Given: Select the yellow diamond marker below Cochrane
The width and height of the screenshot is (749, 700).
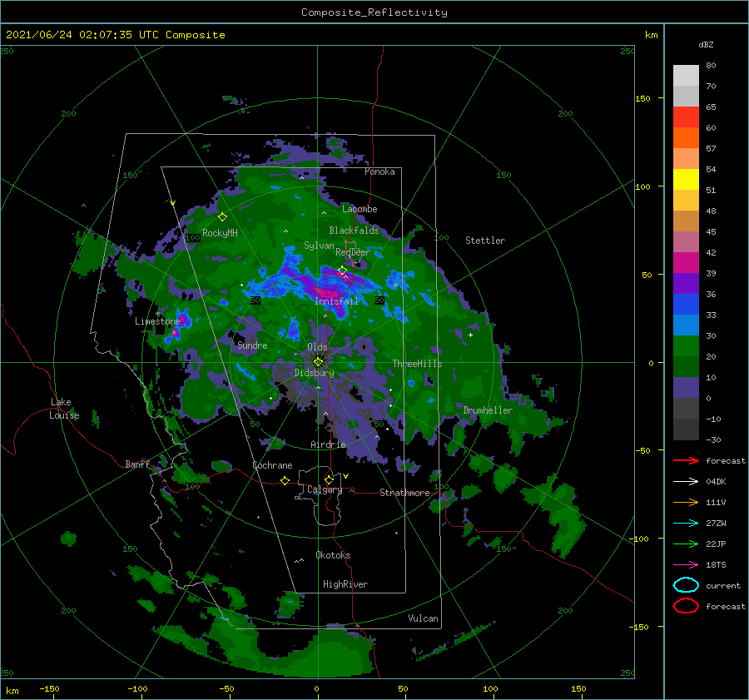Looking at the screenshot, I should [285, 480].
